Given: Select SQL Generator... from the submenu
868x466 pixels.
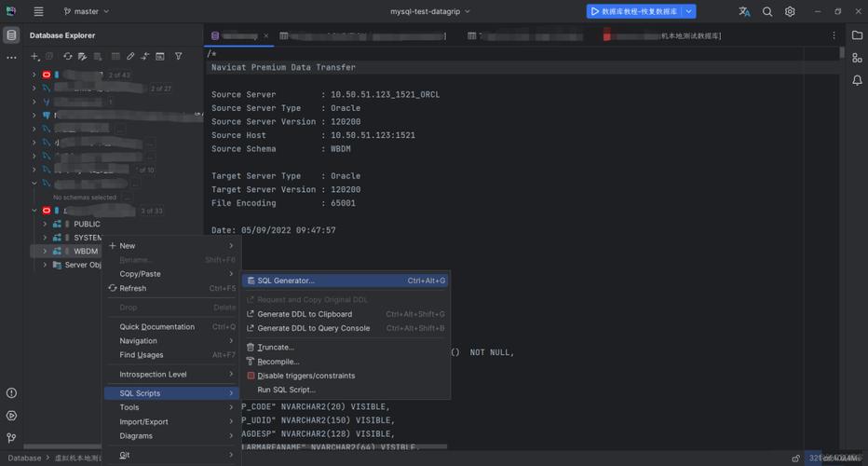Looking at the screenshot, I should point(287,281).
